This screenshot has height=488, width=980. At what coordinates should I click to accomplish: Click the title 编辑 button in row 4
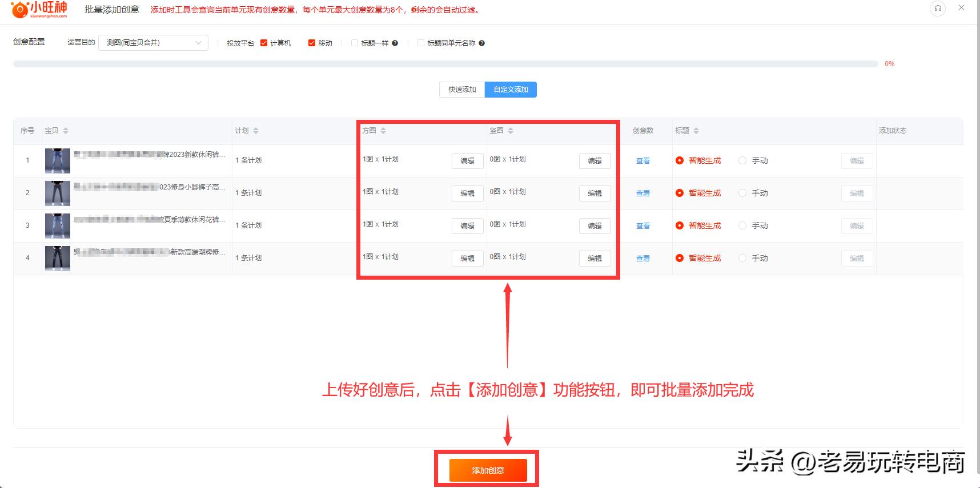coord(857,259)
